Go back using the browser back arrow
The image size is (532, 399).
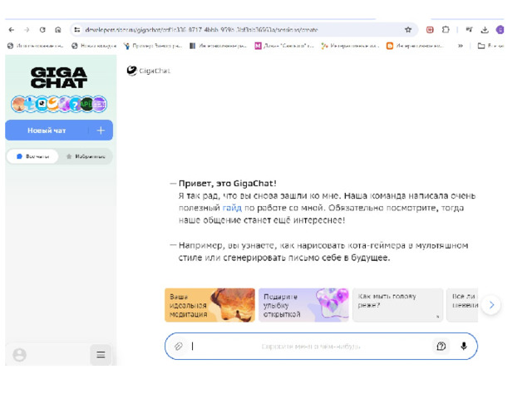click(x=12, y=30)
